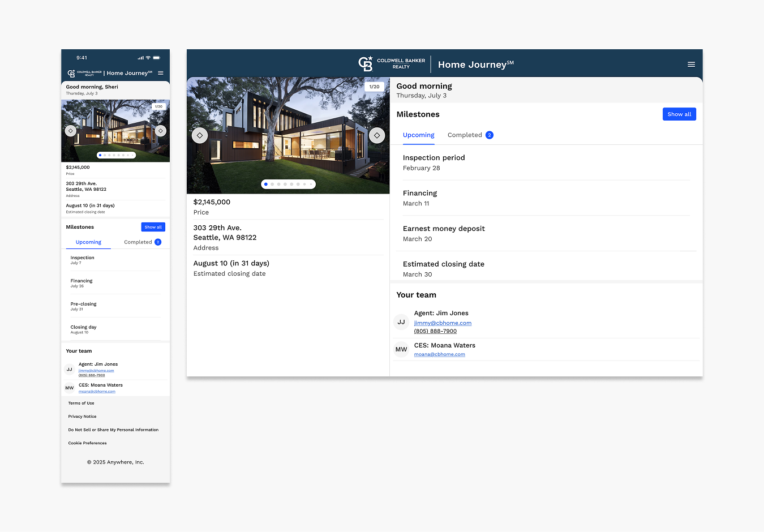Open jimmy@cbhome.com link in mobile view

[96, 371]
